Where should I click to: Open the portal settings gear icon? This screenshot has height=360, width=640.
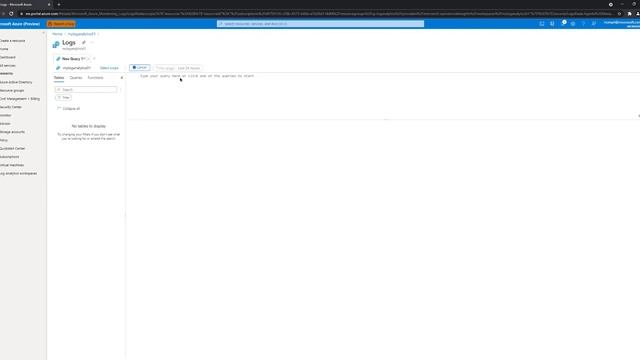[x=573, y=24]
